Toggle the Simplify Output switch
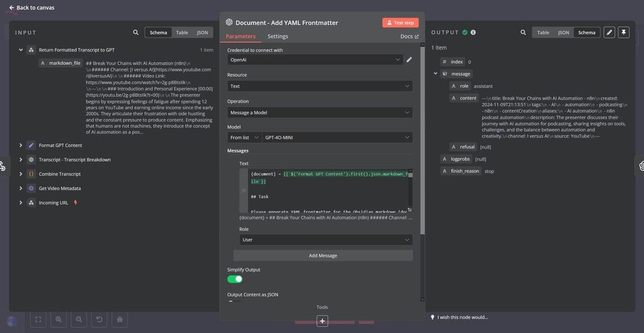Viewport: 644px width, 333px height. 235,279
